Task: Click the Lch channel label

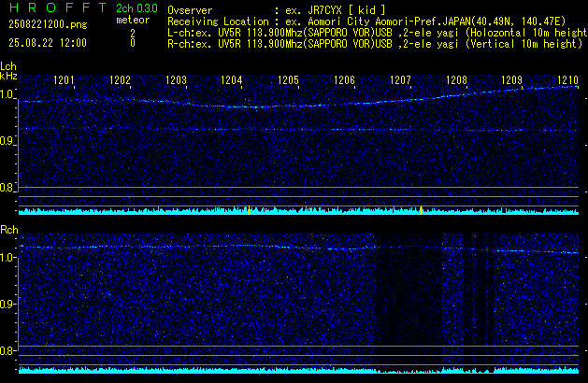Action: 8,66
